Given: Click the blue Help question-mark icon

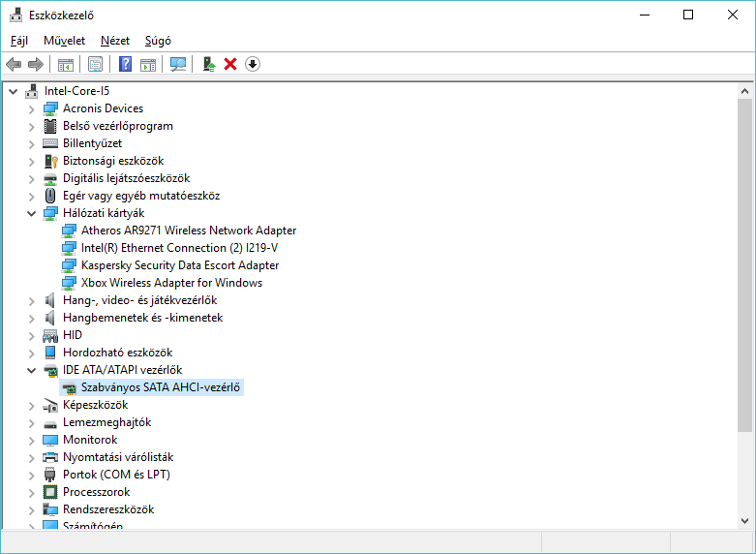Looking at the screenshot, I should pyautogui.click(x=126, y=64).
